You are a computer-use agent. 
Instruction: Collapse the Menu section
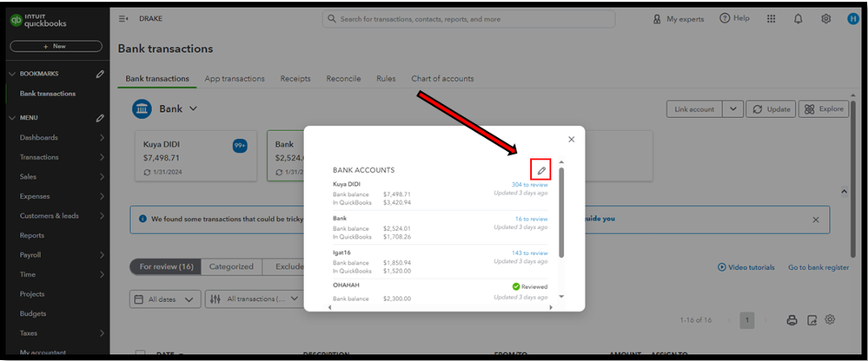coord(13,118)
